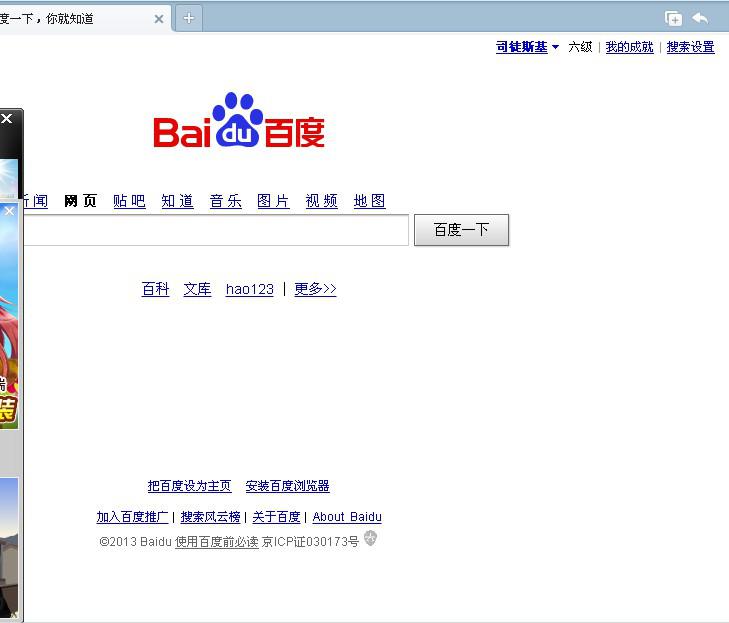Switch to the 贴吧 tab
Viewport: 729px width, 623px height.
129,201
